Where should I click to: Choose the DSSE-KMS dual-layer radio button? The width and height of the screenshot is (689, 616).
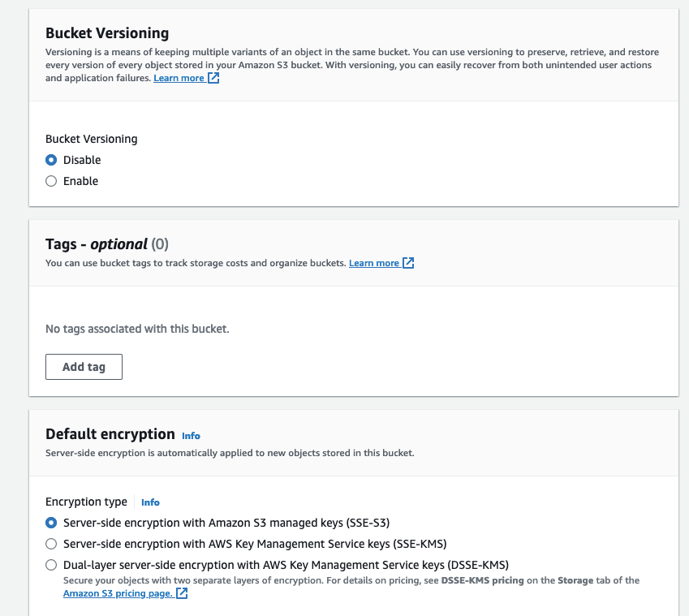click(x=51, y=565)
